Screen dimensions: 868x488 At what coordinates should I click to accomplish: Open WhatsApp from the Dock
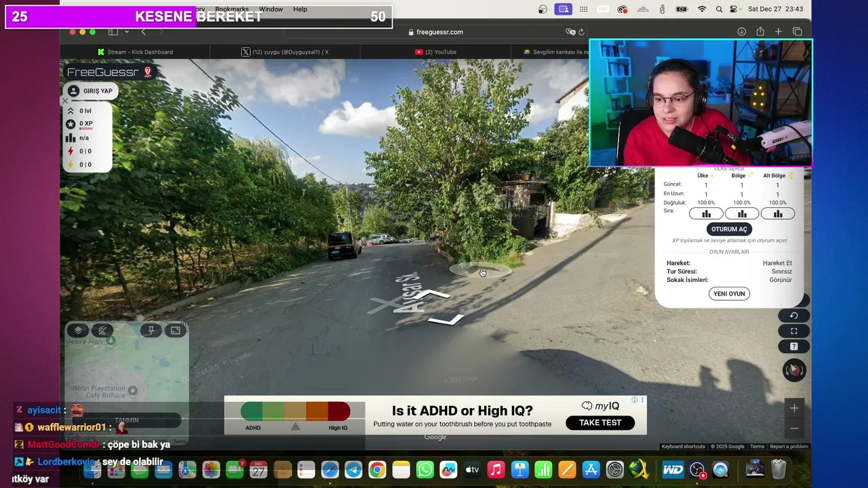click(x=425, y=470)
